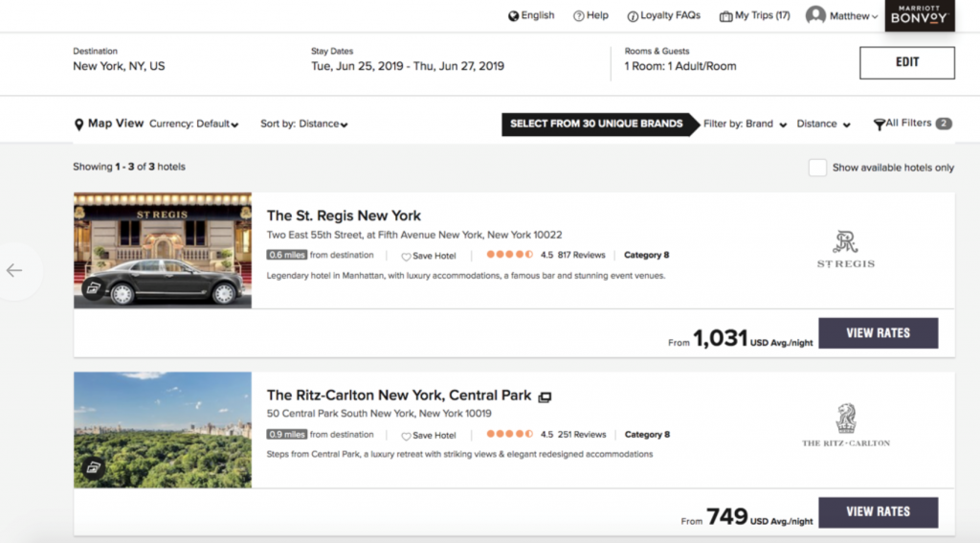Screen dimensions: 980x543
Task: Open St. Regis photo gallery icon
Action: [x=93, y=288]
